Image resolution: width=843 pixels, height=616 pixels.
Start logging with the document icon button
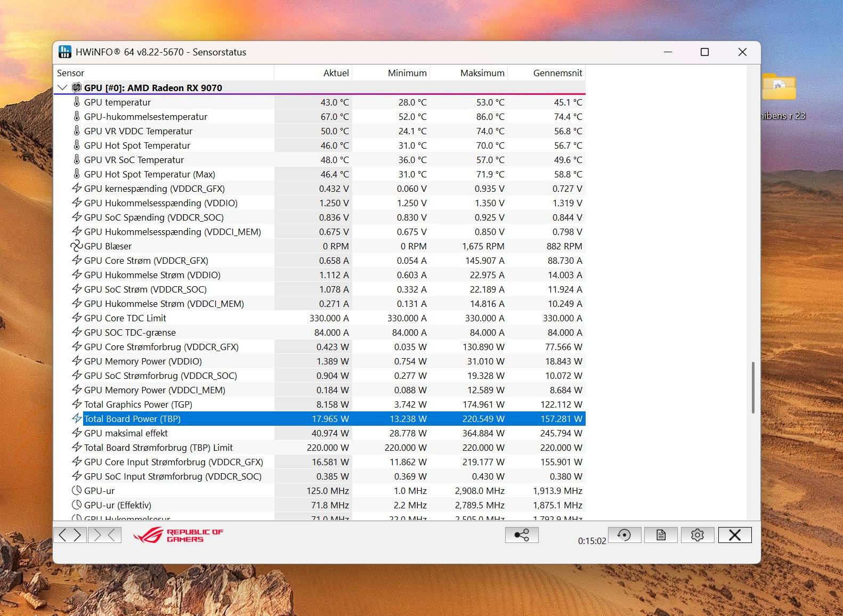[x=661, y=535]
